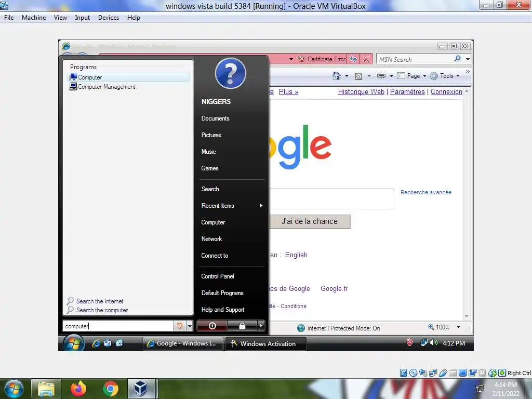The image size is (532, 399).
Task: Click VirtualBox mouse integration indicator icon
Action: (x=493, y=373)
